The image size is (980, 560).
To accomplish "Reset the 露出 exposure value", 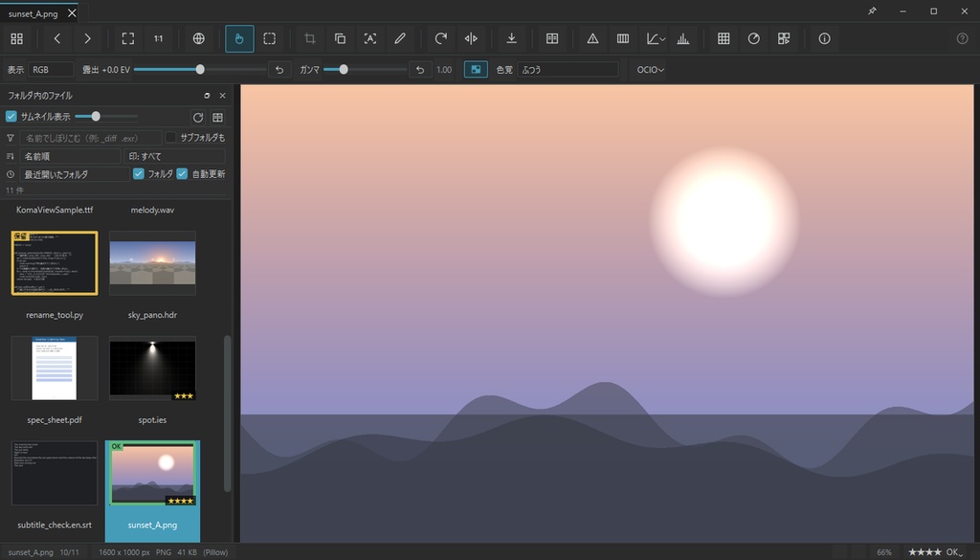I will pyautogui.click(x=279, y=69).
